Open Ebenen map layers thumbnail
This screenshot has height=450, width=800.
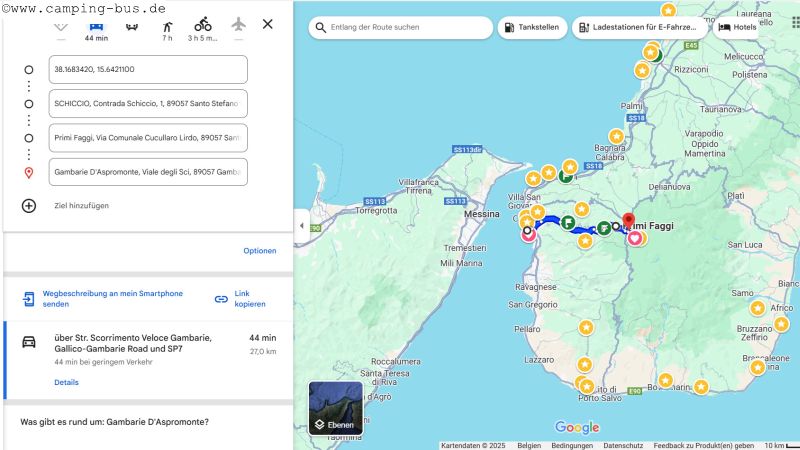(x=336, y=408)
